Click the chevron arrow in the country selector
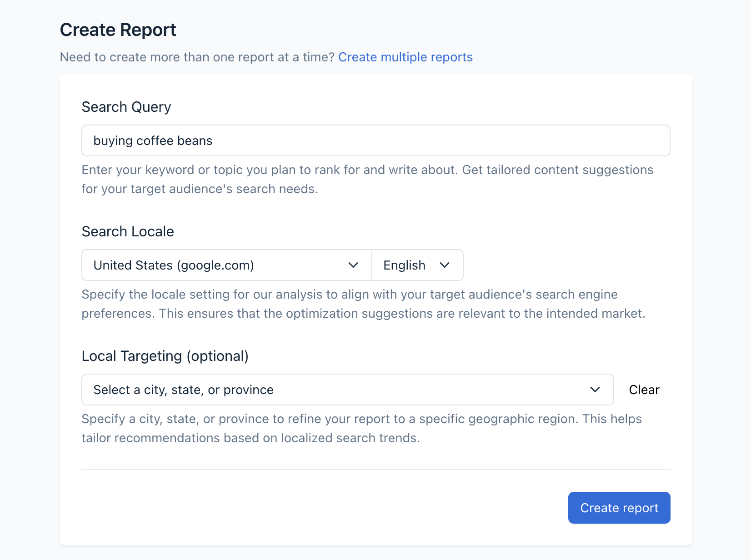Image resolution: width=751 pixels, height=560 pixels. pyautogui.click(x=353, y=265)
